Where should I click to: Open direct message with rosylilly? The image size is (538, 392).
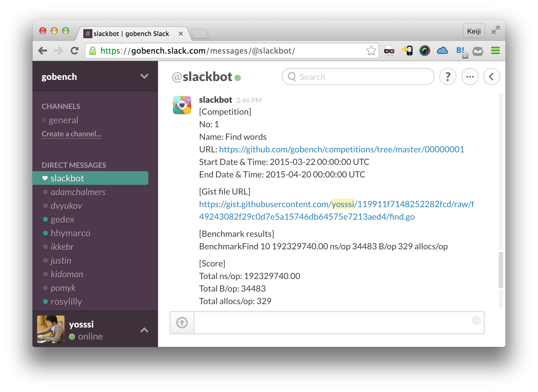pyautogui.click(x=66, y=302)
